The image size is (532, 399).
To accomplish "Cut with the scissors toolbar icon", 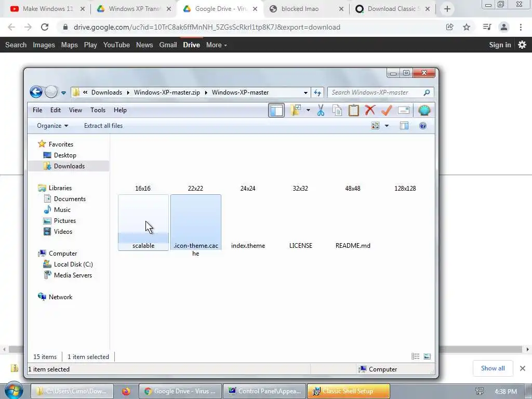I will click(321, 110).
